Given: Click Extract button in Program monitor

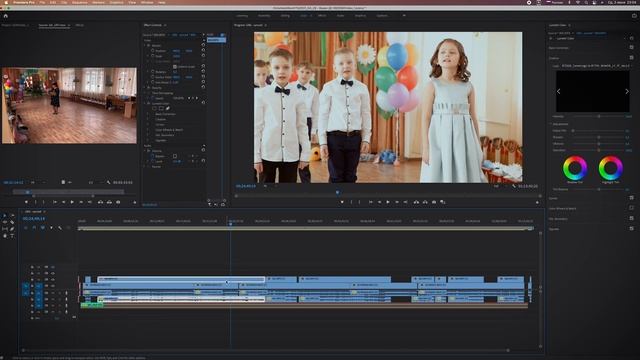Looking at the screenshot, I should [425, 202].
